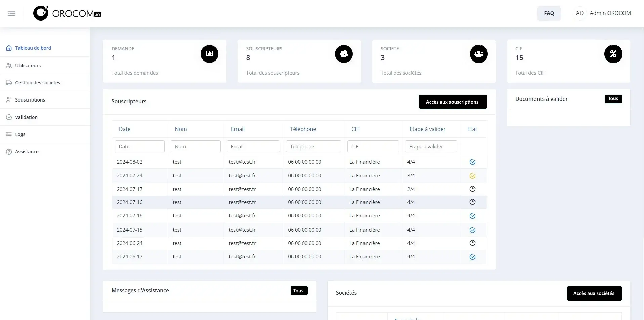Open the Admin OROCOM user menu
The width and height of the screenshot is (644, 320).
click(603, 13)
